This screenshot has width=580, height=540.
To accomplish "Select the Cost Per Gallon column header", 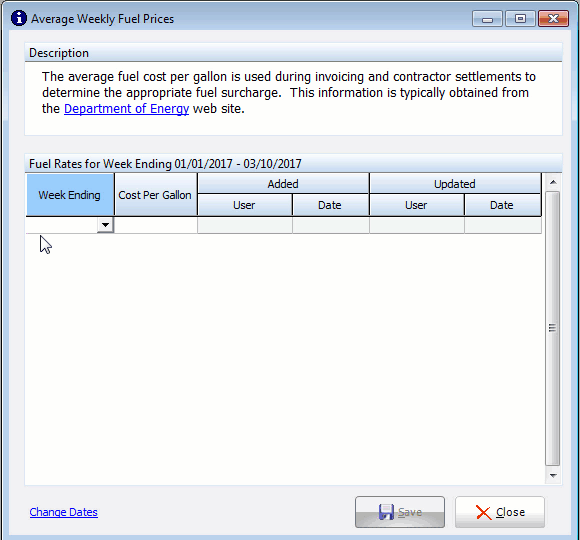I will pyautogui.click(x=156, y=195).
